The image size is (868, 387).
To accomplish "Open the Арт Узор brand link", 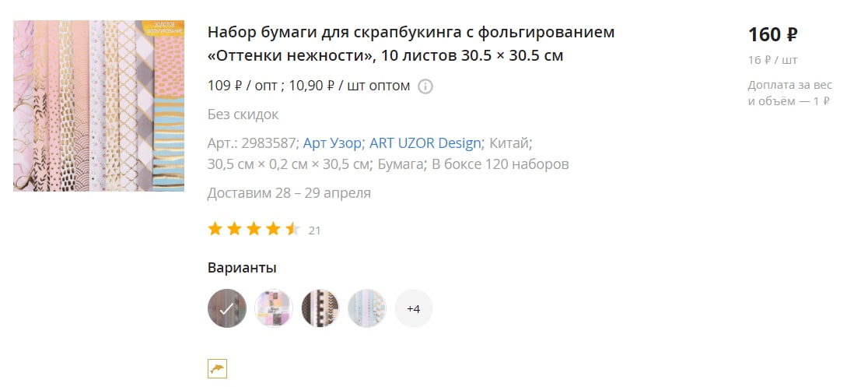I will [x=332, y=143].
